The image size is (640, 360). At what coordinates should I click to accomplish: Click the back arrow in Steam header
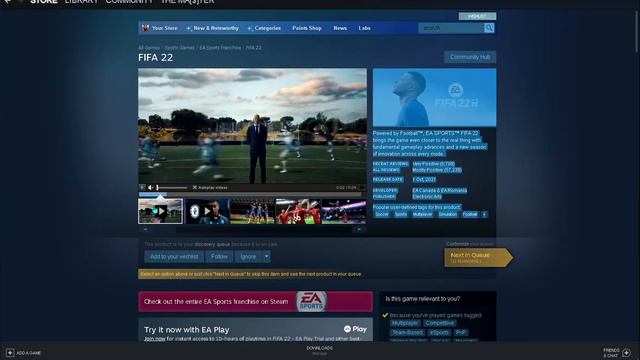(x=7, y=2)
